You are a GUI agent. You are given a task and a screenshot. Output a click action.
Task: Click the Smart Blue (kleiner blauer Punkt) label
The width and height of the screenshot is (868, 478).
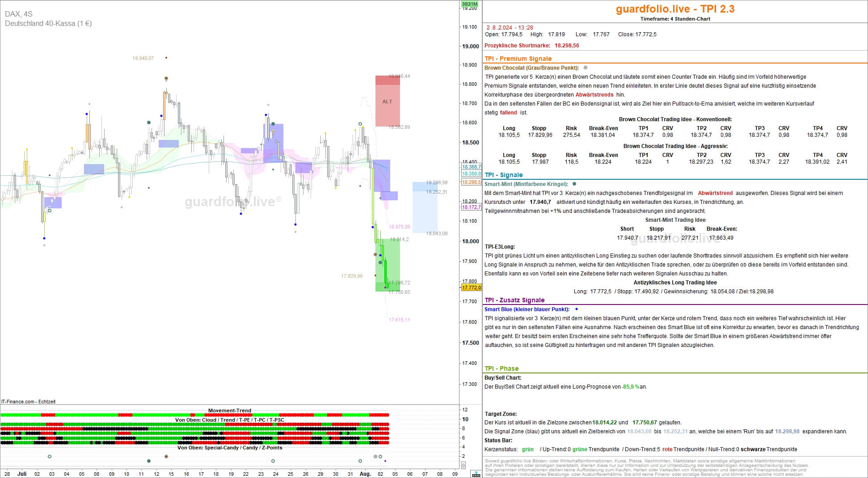coord(527,309)
